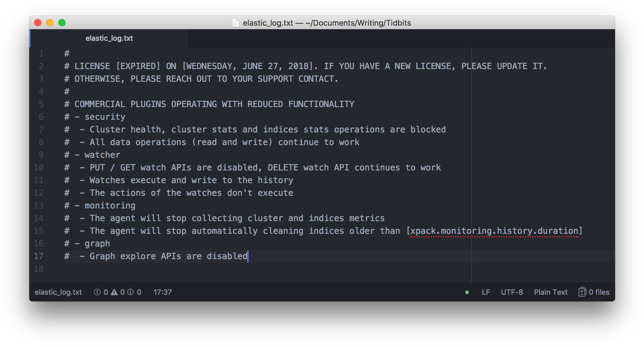Click the linter warnings triangle icon
The image size is (644, 346).
point(114,292)
